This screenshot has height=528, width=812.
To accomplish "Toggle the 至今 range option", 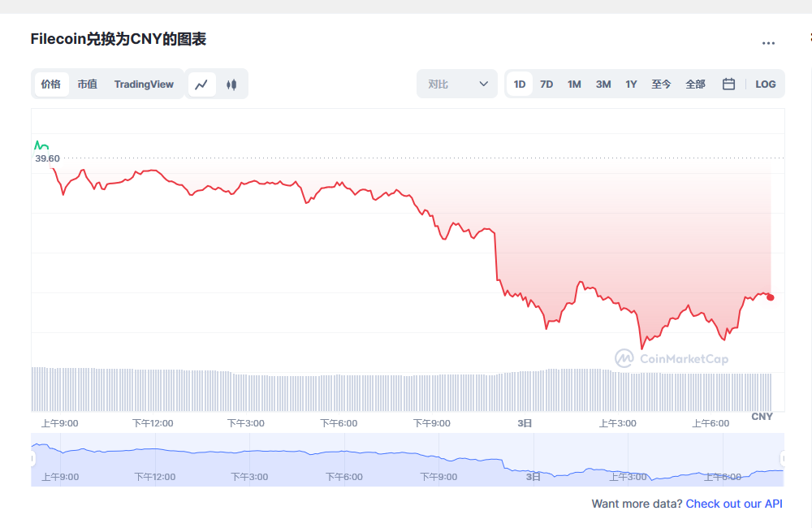I will [661, 84].
